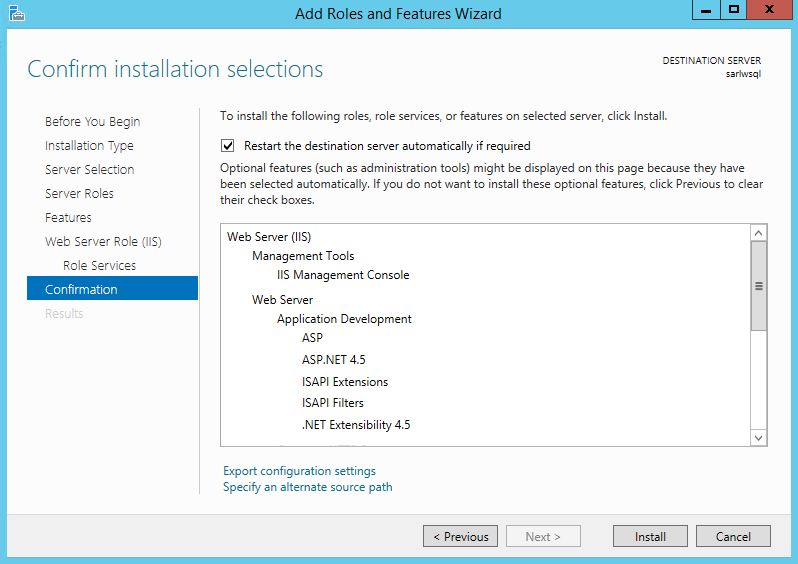Open Export configuration settings link
798x564 pixels.
299,471
